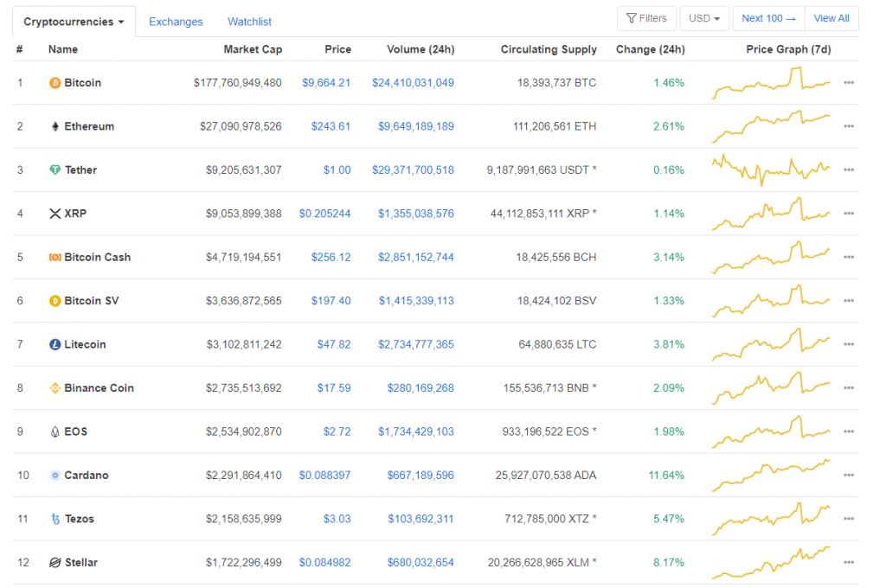Click the Binance Coin logo icon
This screenshot has height=588, width=886.
tap(55, 388)
